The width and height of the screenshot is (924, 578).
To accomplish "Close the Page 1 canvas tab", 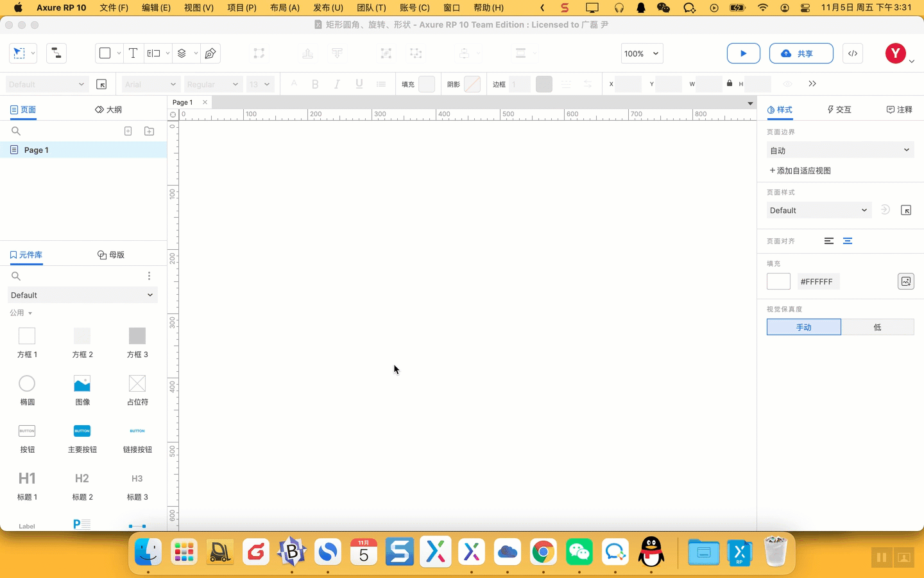I will click(x=205, y=102).
